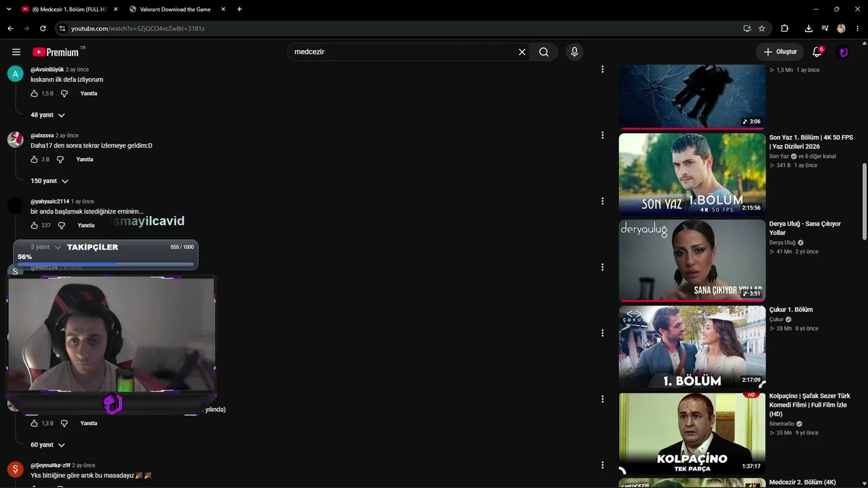Play the Kolpaçino Tek Parça thumbnail

(692, 433)
